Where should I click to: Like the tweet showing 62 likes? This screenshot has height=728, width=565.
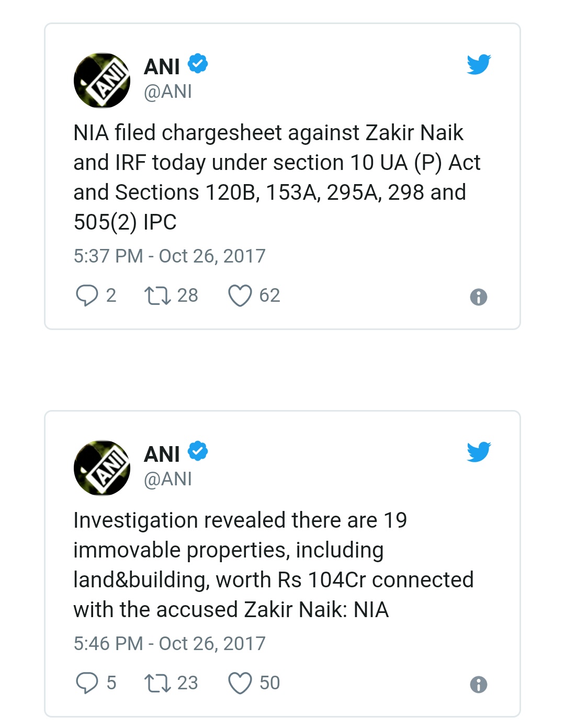click(240, 295)
